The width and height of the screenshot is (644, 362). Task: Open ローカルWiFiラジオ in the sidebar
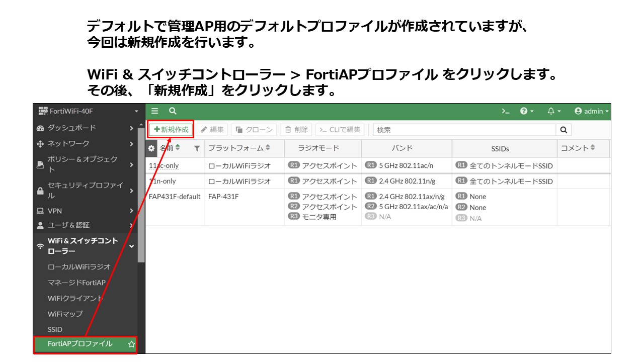pyautogui.click(x=78, y=267)
